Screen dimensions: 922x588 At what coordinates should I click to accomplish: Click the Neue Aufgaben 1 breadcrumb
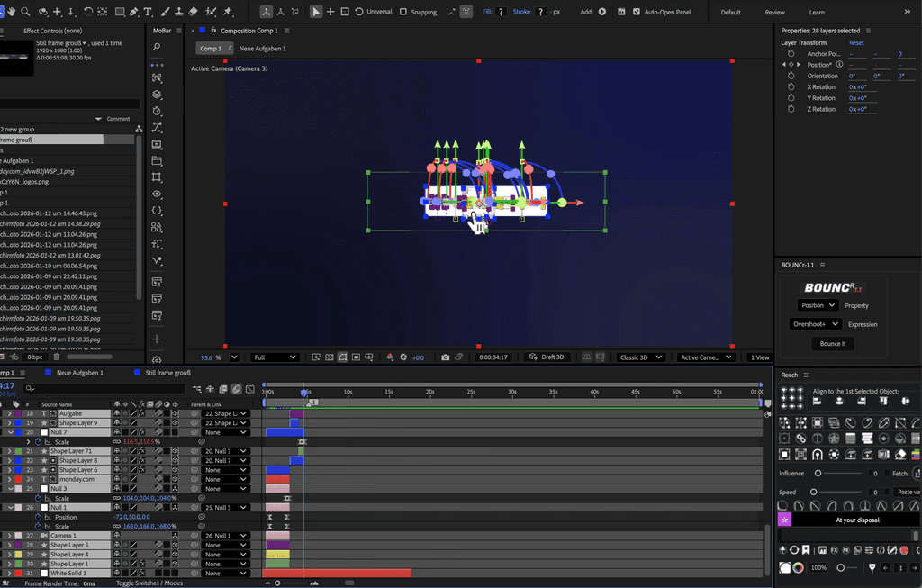tap(262, 49)
